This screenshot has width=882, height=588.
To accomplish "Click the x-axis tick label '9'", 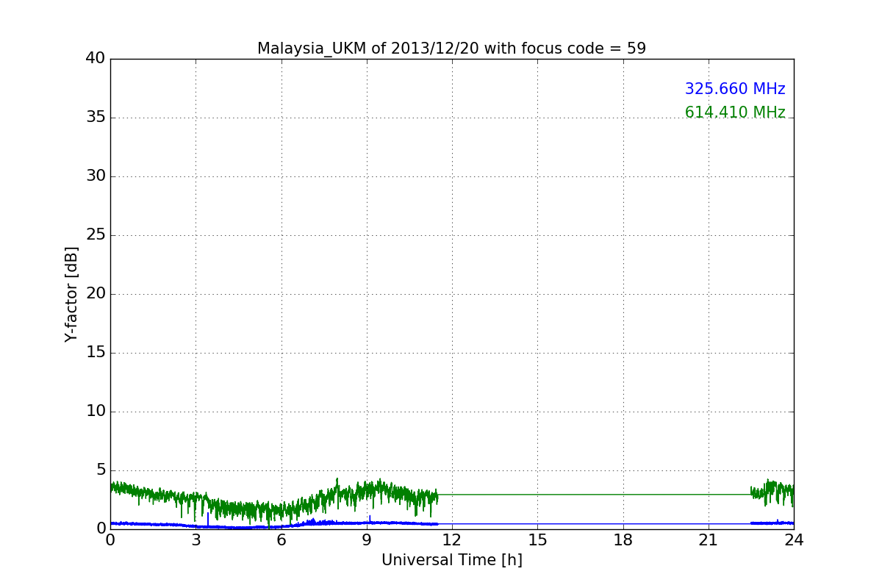I will (x=367, y=540).
